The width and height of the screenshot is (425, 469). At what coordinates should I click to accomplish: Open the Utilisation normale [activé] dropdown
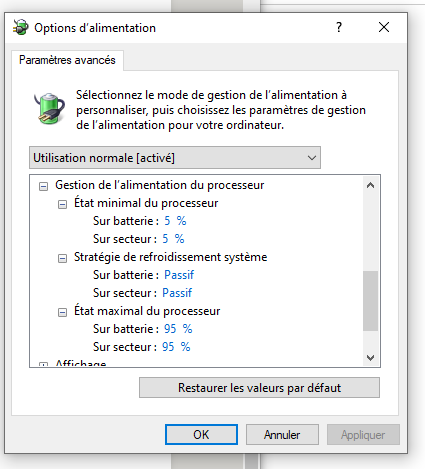click(x=175, y=157)
